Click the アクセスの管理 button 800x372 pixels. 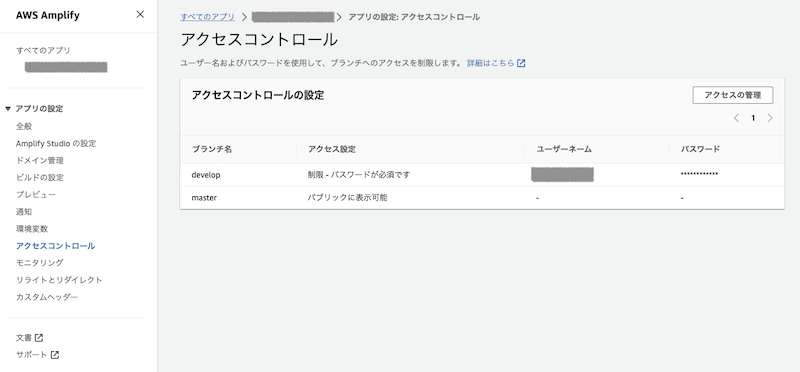tap(733, 95)
